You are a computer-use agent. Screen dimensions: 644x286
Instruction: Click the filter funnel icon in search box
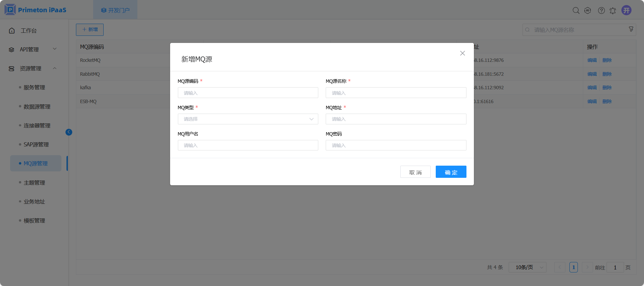(631, 29)
